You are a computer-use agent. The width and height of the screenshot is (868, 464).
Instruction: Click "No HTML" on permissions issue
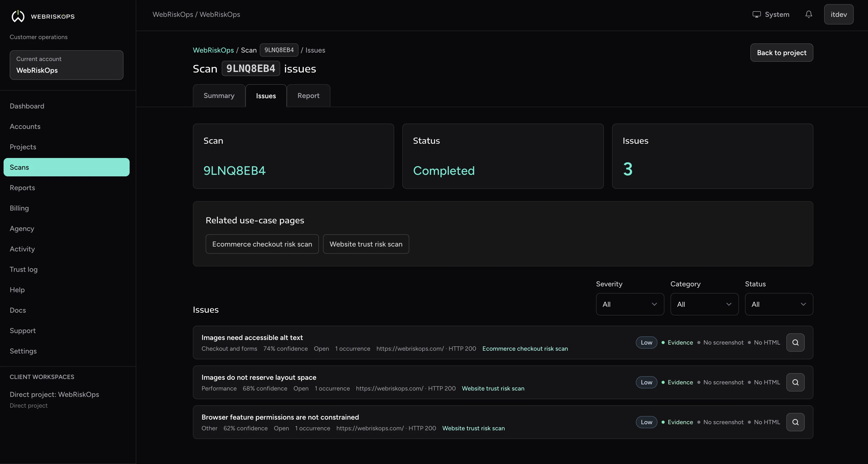coord(767,422)
